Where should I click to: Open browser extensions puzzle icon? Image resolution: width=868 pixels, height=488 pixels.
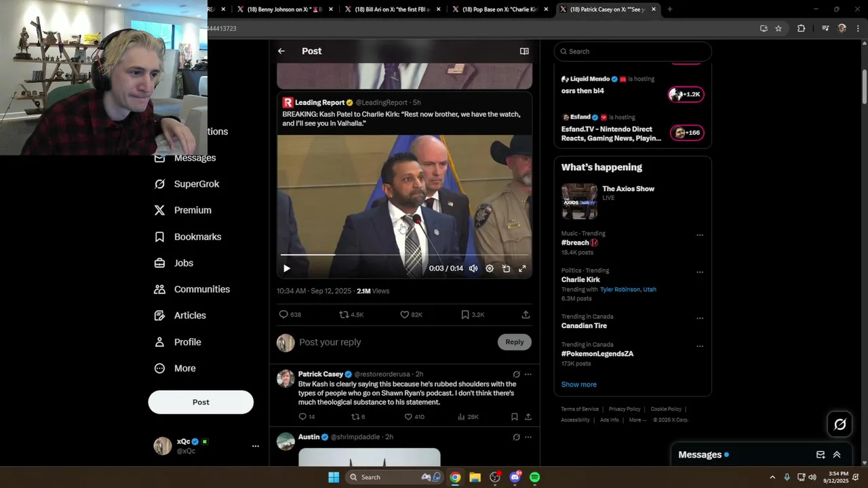(801, 28)
